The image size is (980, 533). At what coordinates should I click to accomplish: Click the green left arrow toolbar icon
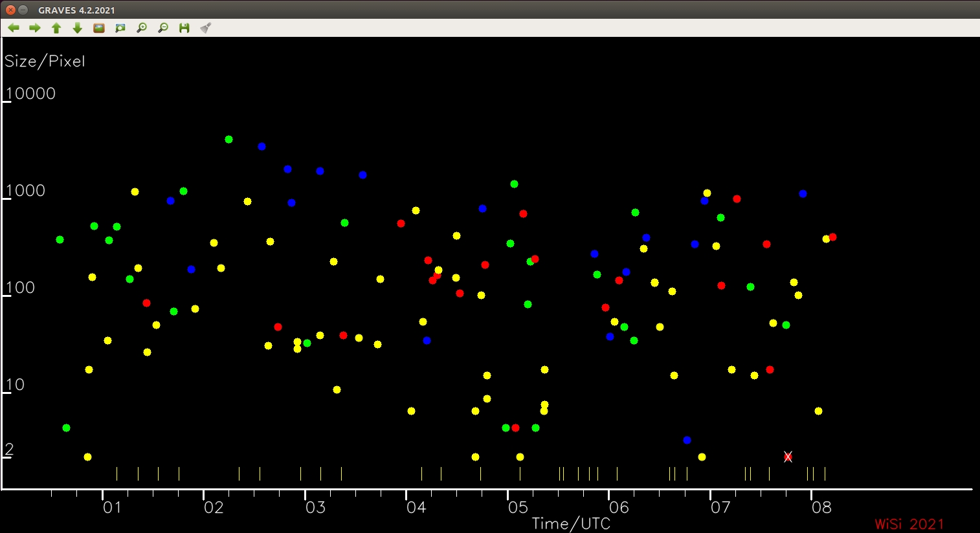[x=14, y=28]
